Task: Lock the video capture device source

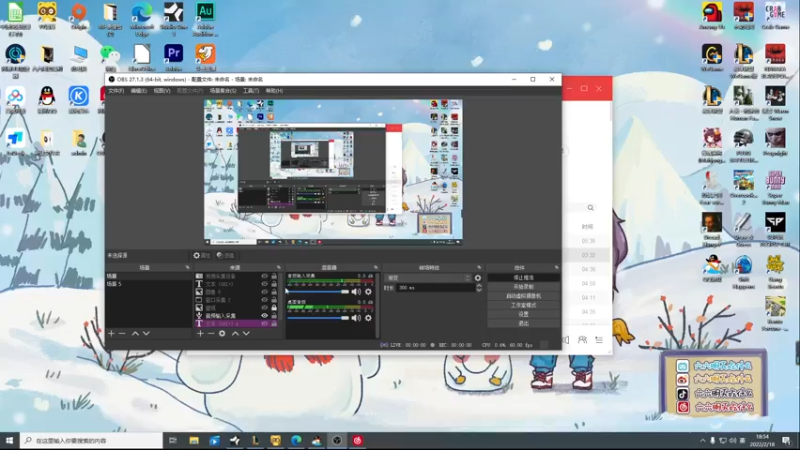Action: (274, 276)
